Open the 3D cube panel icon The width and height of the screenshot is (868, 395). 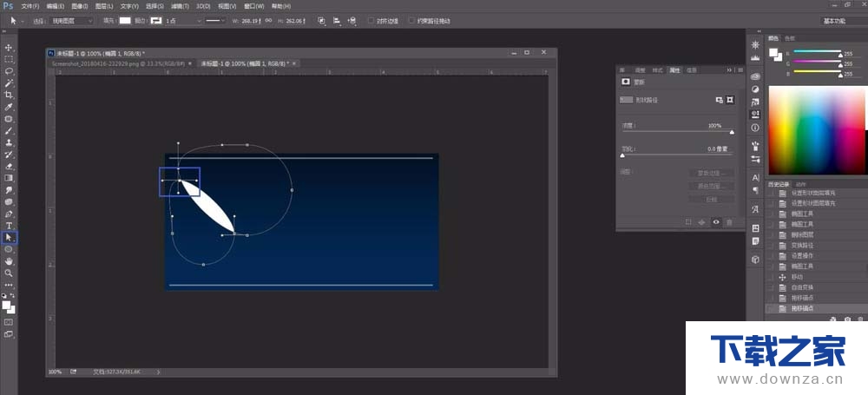756,260
